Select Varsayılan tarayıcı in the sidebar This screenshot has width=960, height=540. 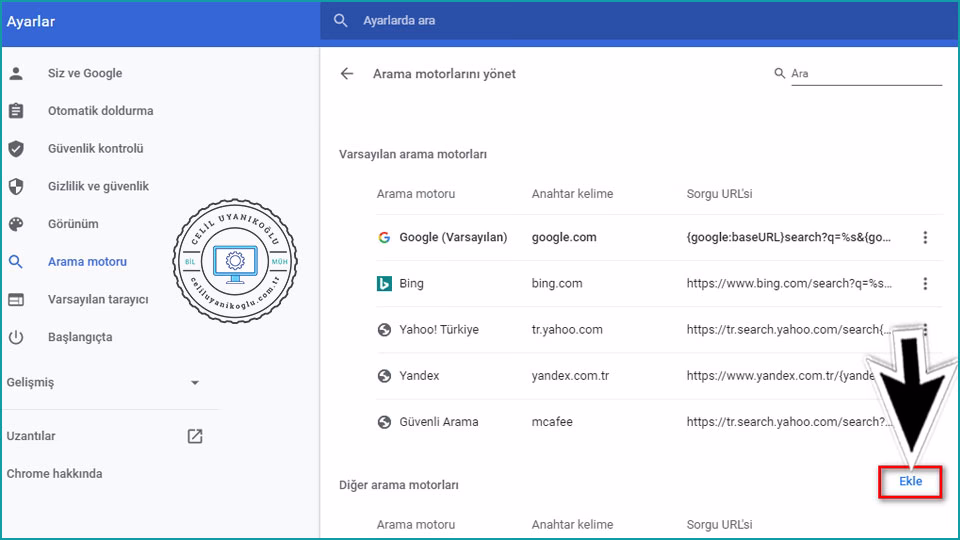98,299
